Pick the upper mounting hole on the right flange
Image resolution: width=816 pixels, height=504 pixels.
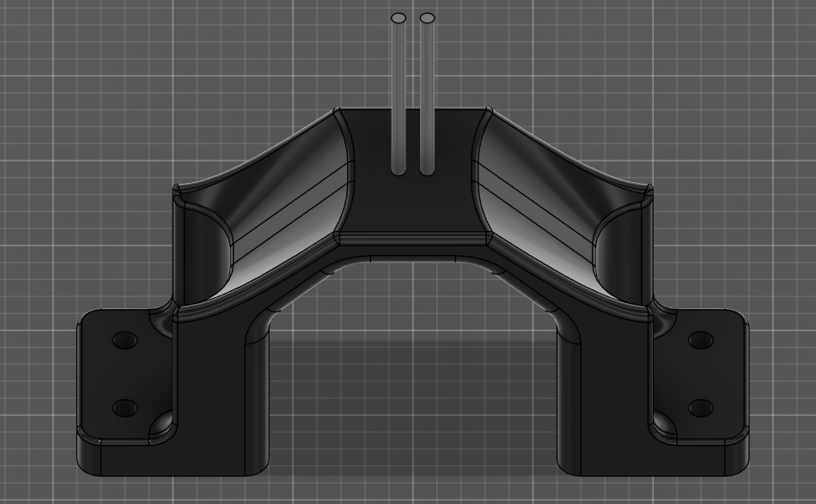point(701,340)
